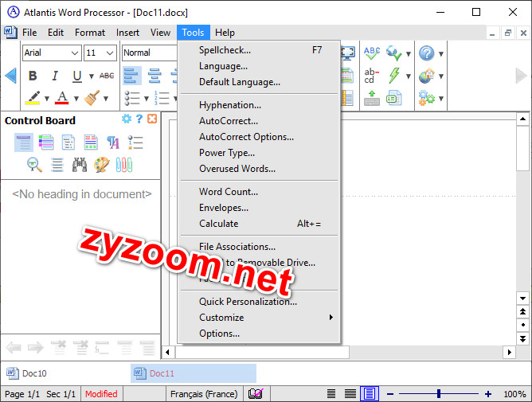Viewport: 532px width, 402px height.
Task: Expand Customize submenu
Action: click(x=259, y=318)
